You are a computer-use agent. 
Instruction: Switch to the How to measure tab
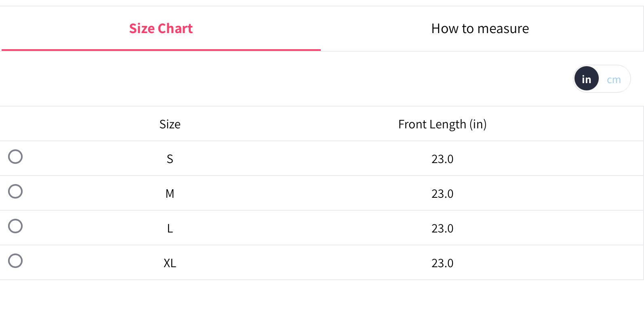point(480,29)
